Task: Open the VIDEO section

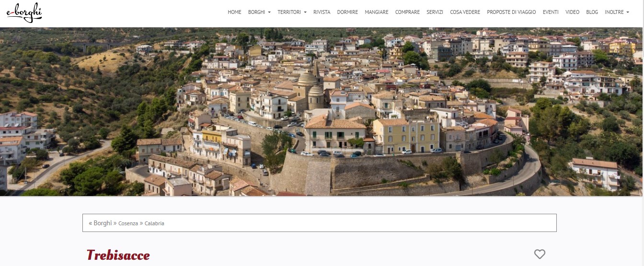Action: (572, 12)
